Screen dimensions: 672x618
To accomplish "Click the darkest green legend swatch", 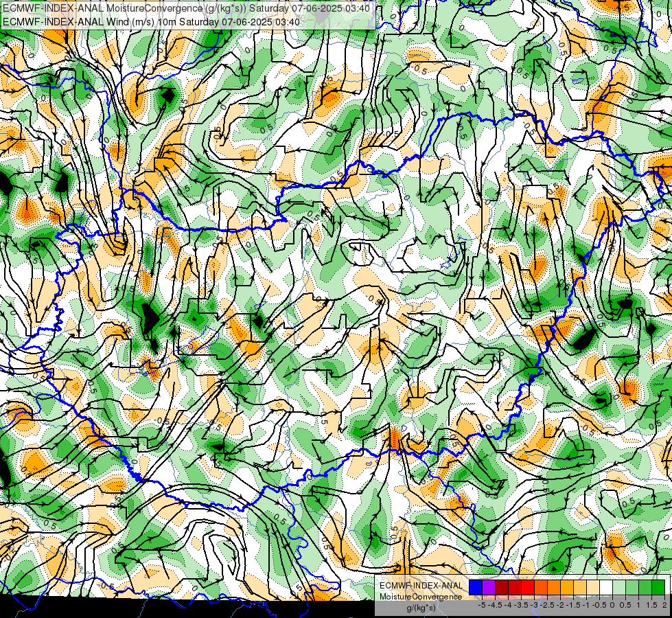I will (x=658, y=587).
